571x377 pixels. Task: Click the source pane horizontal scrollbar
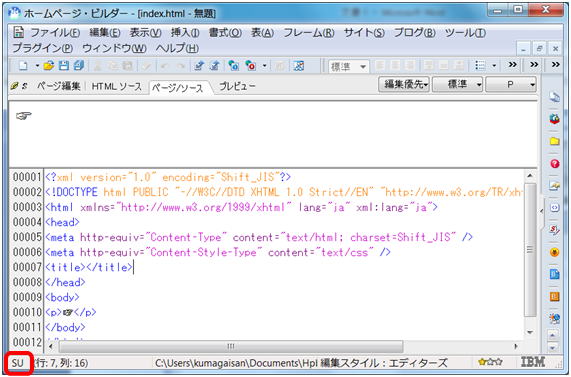coord(231,346)
